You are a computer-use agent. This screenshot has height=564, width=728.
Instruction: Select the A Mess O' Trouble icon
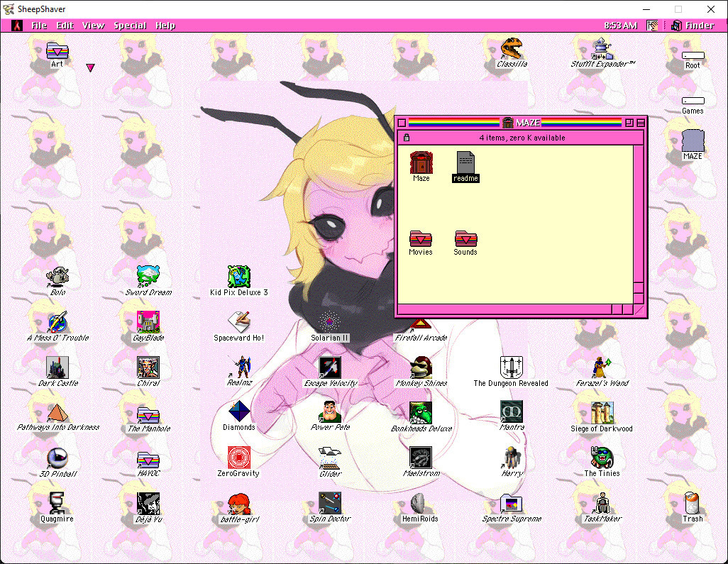pyautogui.click(x=57, y=321)
